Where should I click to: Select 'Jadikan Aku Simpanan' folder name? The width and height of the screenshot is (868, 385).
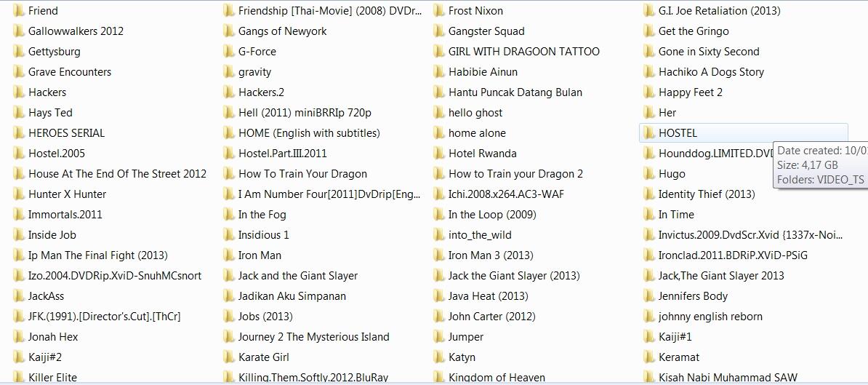tap(292, 296)
